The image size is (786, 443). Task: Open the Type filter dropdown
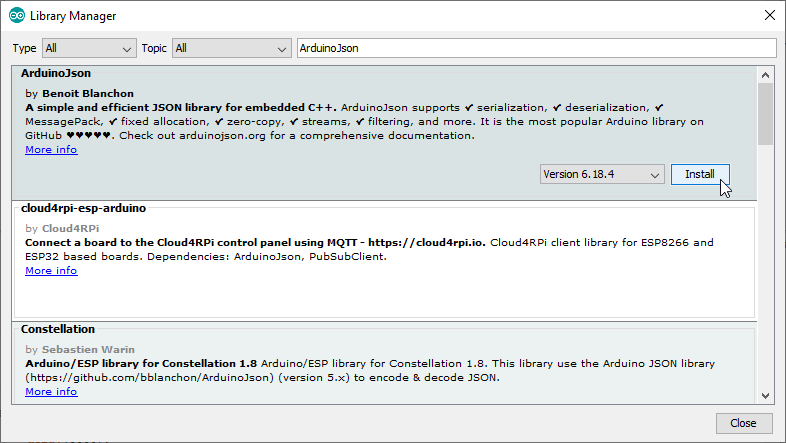tap(89, 48)
